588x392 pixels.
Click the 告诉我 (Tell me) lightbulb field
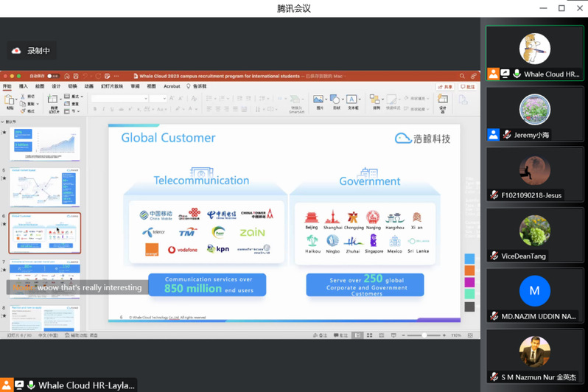197,86
